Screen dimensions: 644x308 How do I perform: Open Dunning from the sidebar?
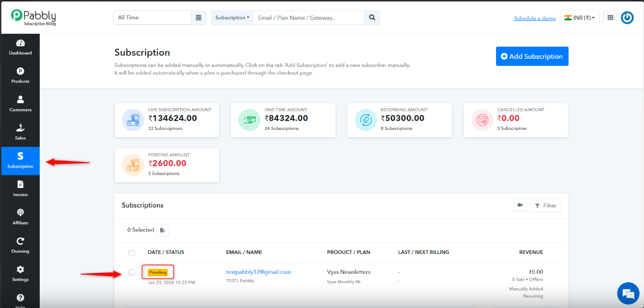[20, 246]
